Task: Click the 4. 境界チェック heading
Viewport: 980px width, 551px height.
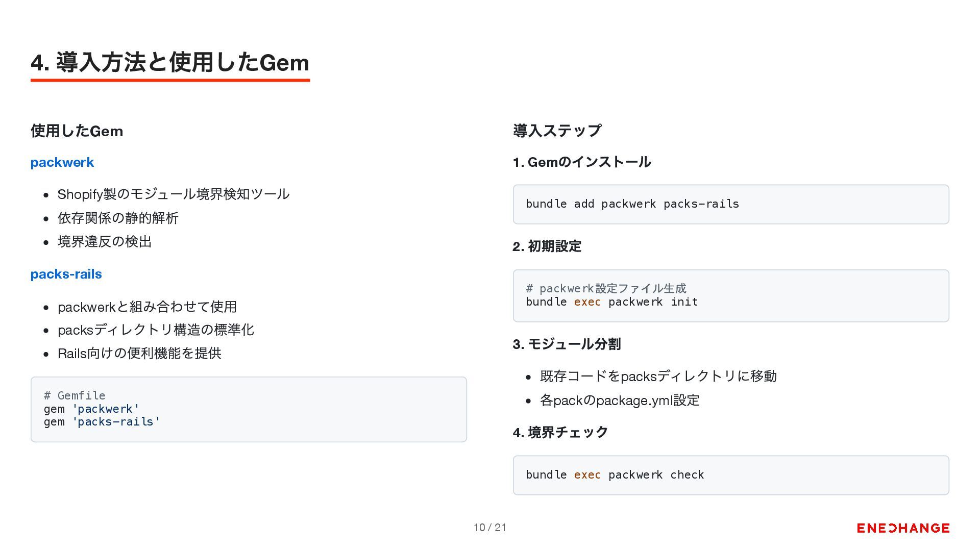Action: click(x=560, y=433)
